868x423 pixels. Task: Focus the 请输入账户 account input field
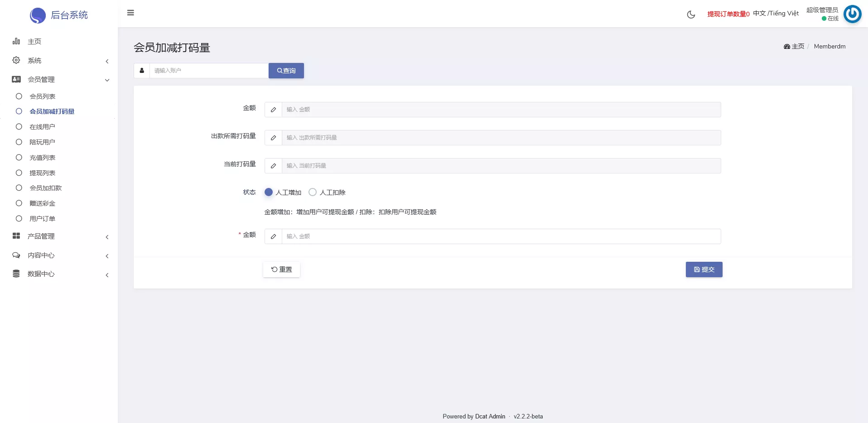[208, 71]
